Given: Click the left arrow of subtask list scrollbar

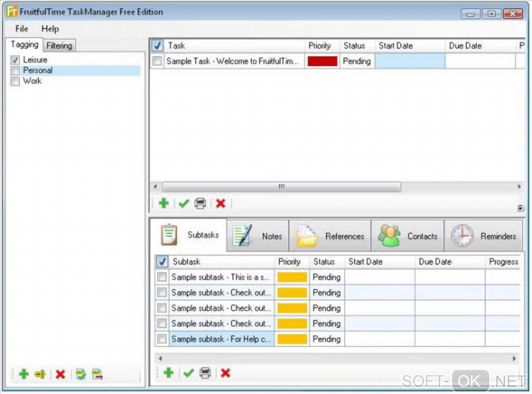Looking at the screenshot, I should click(160, 359).
